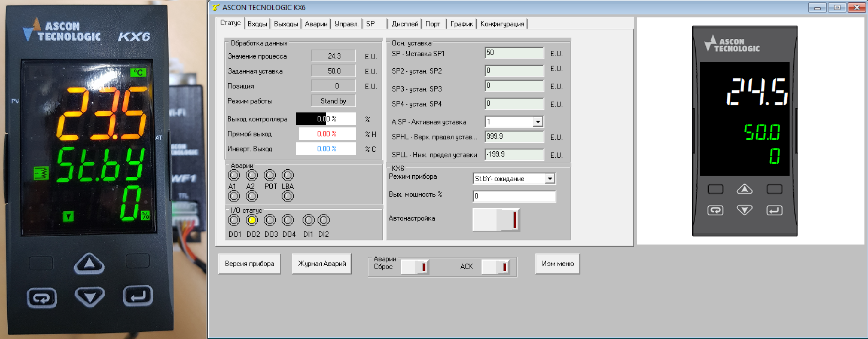868x339 pixels.
Task: Click the Выход контроллера progress bar
Action: [x=326, y=119]
